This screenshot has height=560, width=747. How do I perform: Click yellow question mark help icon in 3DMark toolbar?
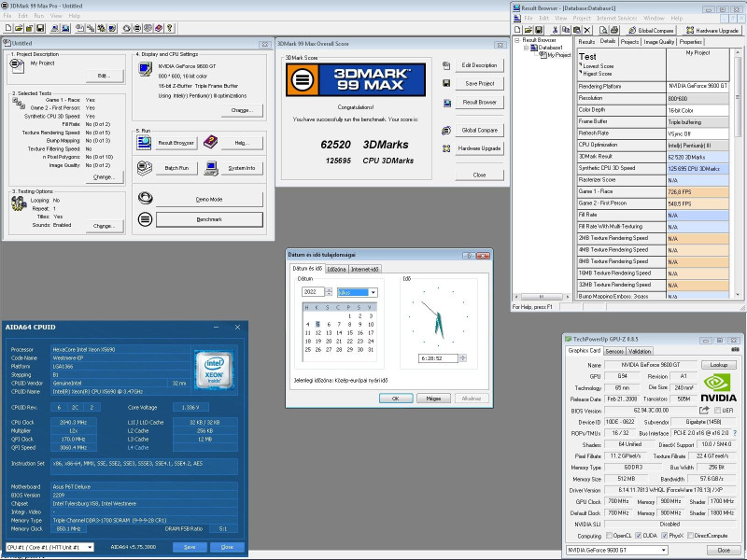(x=170, y=29)
